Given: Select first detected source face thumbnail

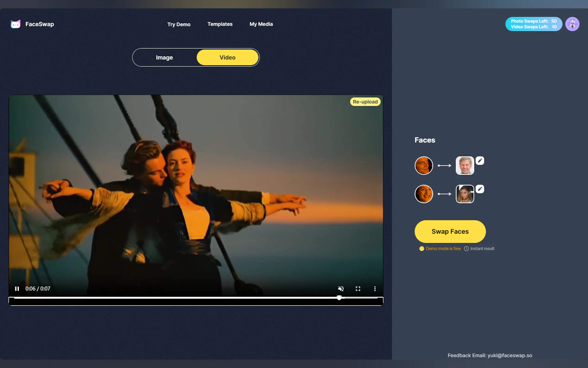Looking at the screenshot, I should coord(424,165).
